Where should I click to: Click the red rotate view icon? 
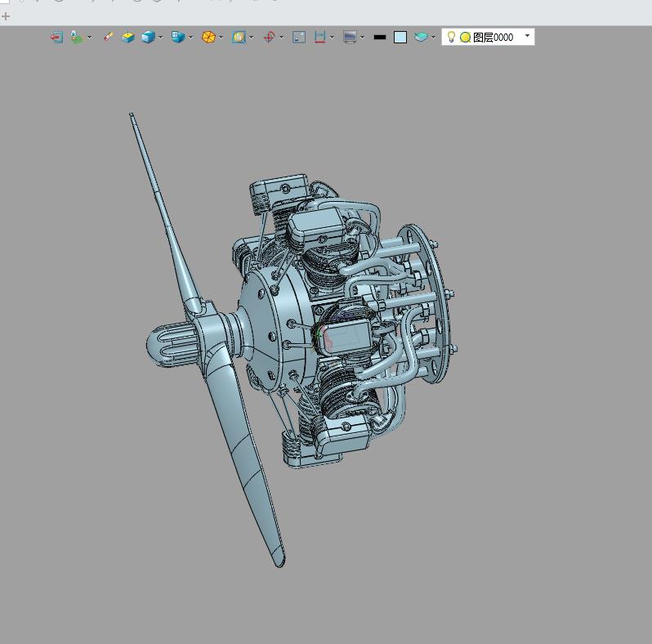(x=269, y=38)
